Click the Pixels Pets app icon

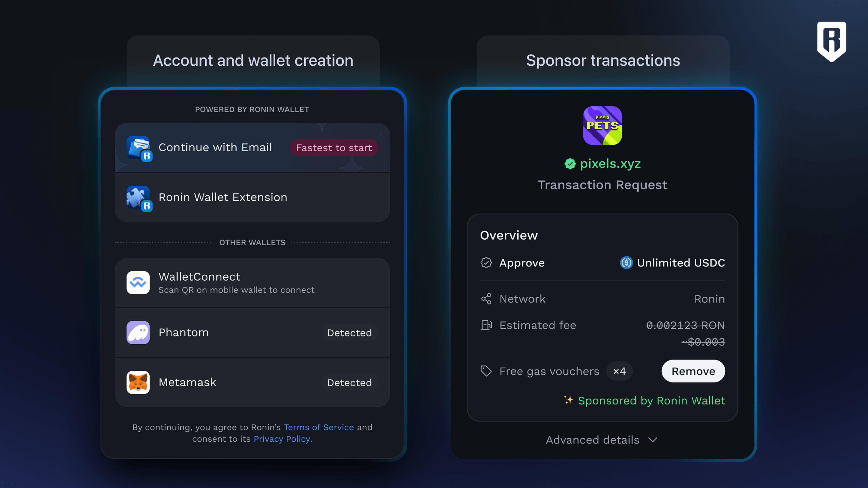(602, 126)
